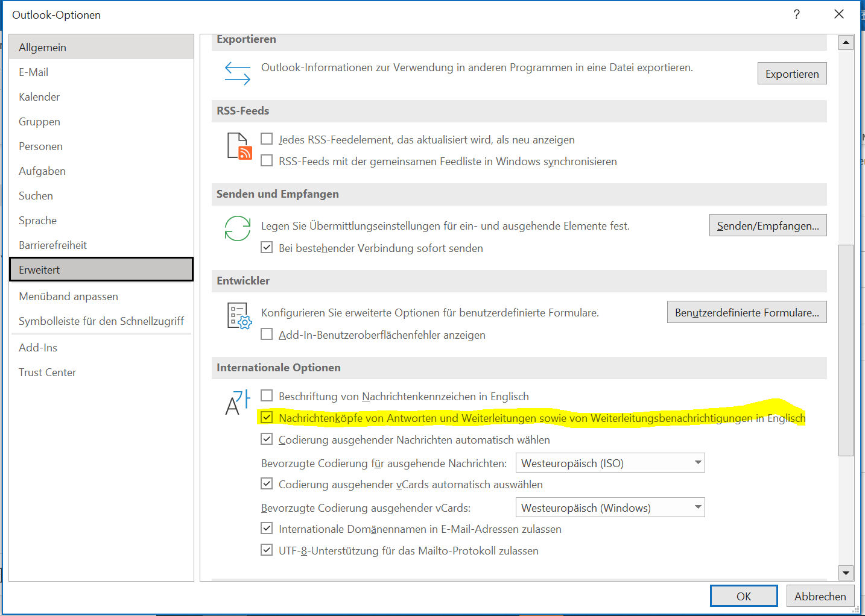The width and height of the screenshot is (865, 616).
Task: Click the Export arrows icon
Action: 238,73
